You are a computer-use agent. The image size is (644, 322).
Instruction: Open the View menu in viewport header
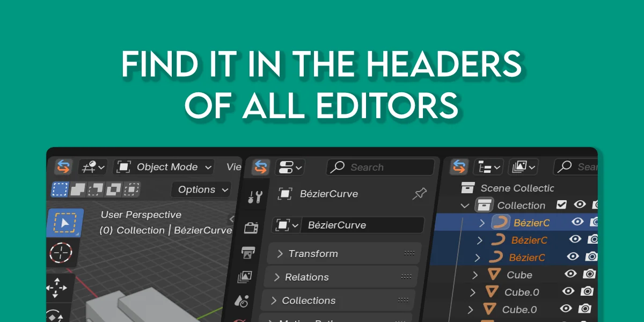233,167
